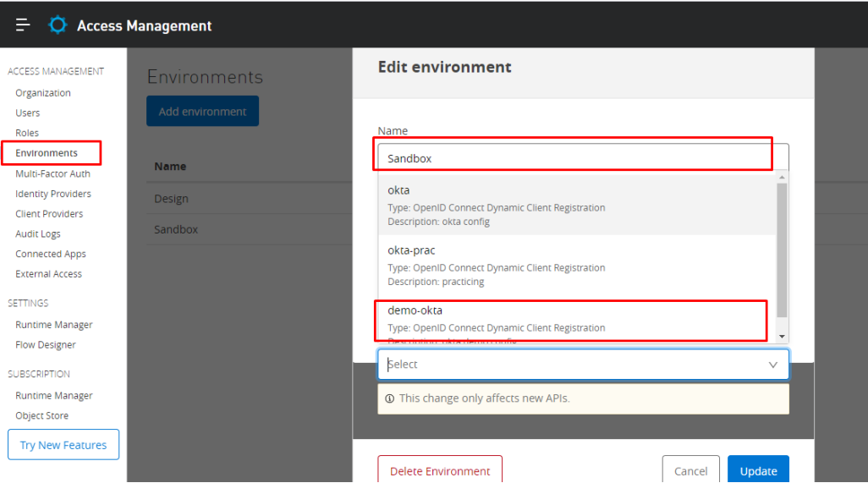The height and width of the screenshot is (483, 868).
Task: Open Runtime Manager under Subscription
Action: pos(54,396)
